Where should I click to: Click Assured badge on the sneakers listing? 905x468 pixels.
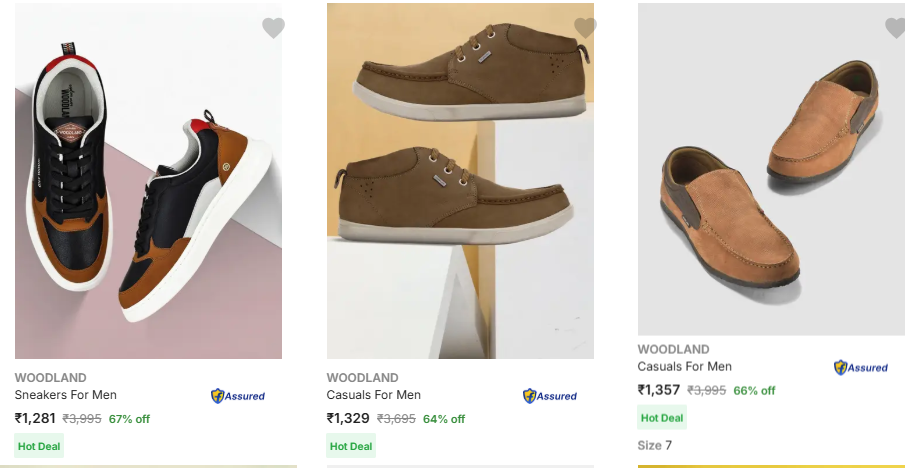[238, 396]
